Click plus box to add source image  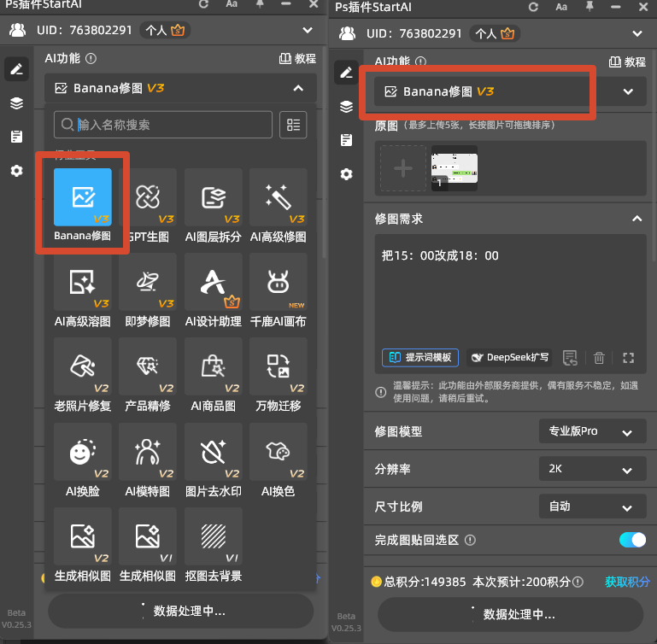pyautogui.click(x=403, y=168)
